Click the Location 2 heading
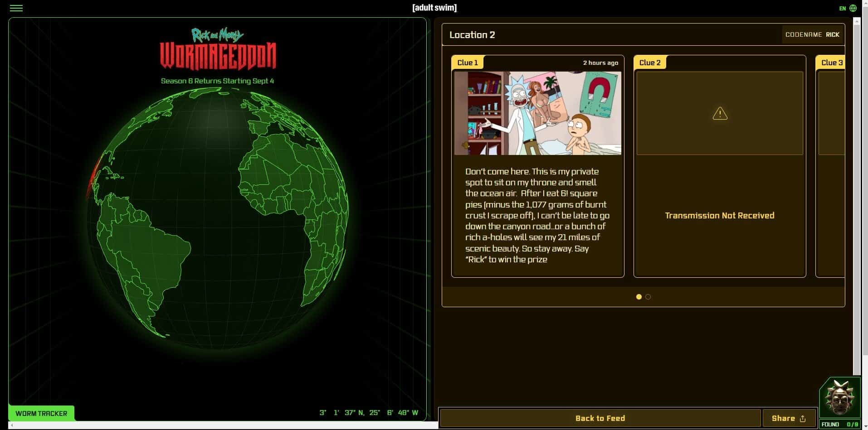The width and height of the screenshot is (868, 430). (472, 35)
